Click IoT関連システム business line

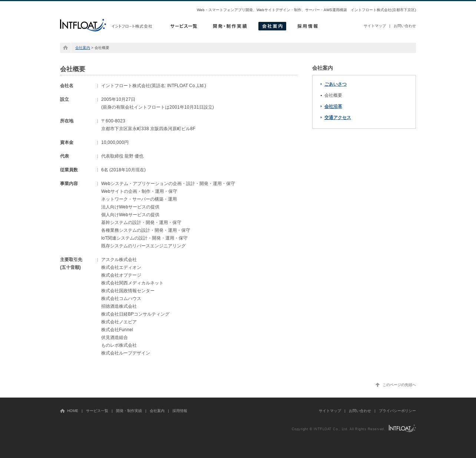(145, 238)
